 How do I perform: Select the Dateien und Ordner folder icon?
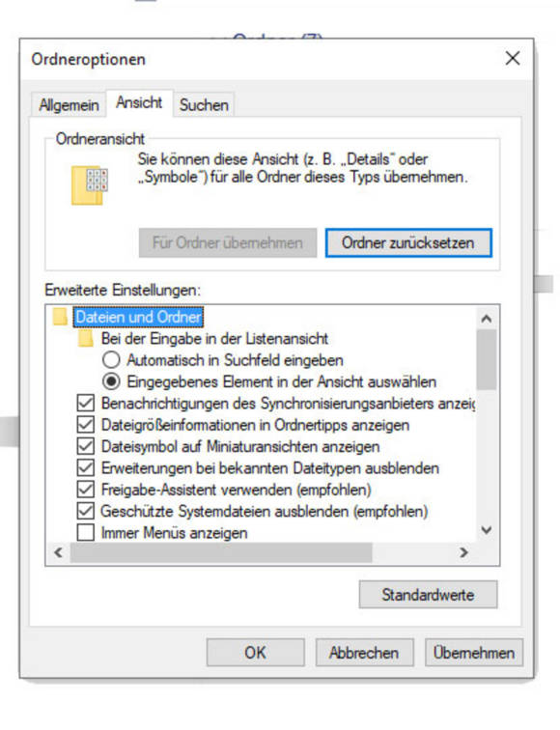(x=60, y=317)
